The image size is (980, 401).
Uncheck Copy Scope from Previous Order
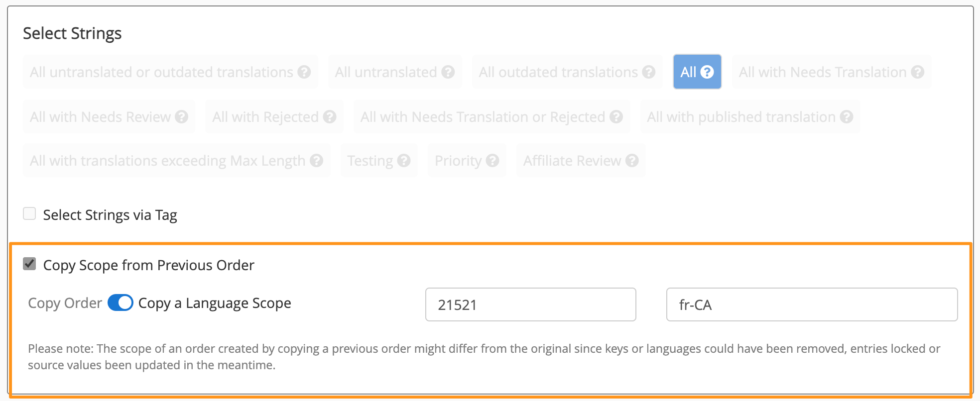[x=29, y=264]
